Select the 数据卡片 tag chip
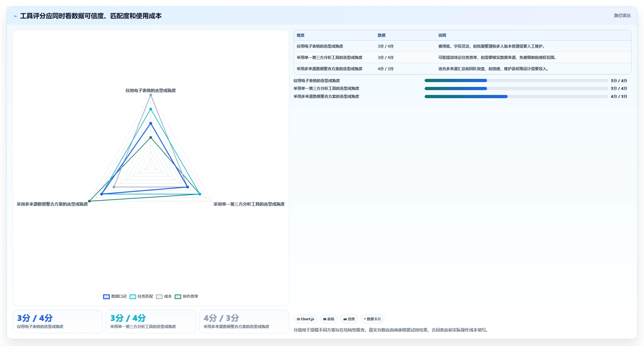644x346 pixels. [373, 319]
